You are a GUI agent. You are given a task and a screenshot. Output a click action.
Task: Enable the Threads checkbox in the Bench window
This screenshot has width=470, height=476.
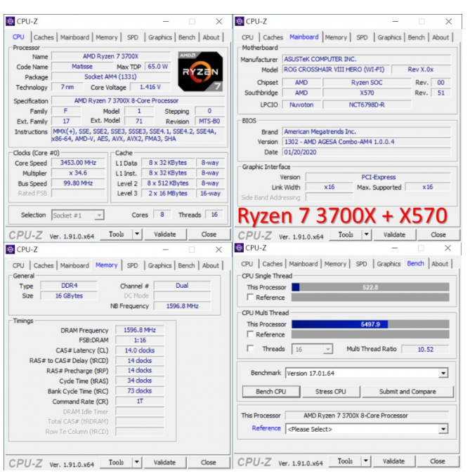click(250, 348)
